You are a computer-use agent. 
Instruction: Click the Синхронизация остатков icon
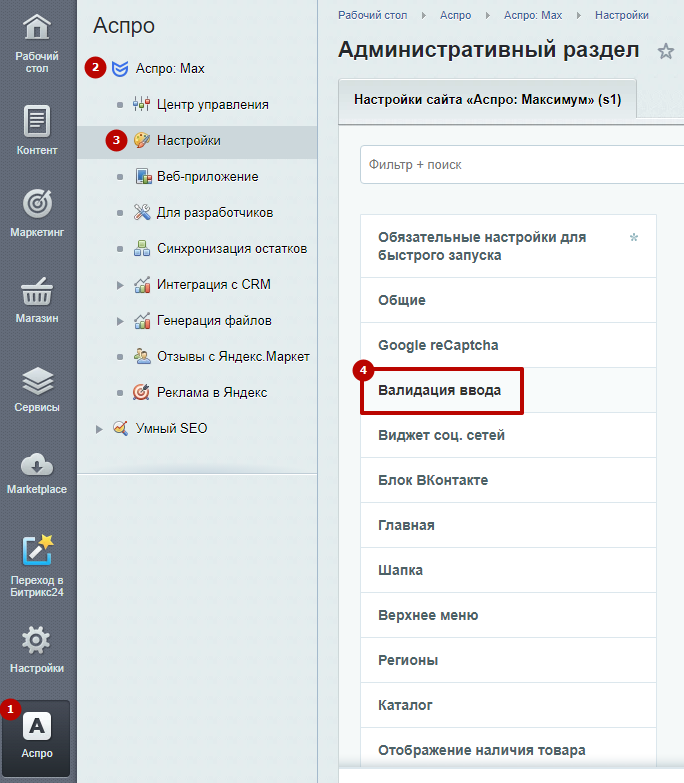142,248
